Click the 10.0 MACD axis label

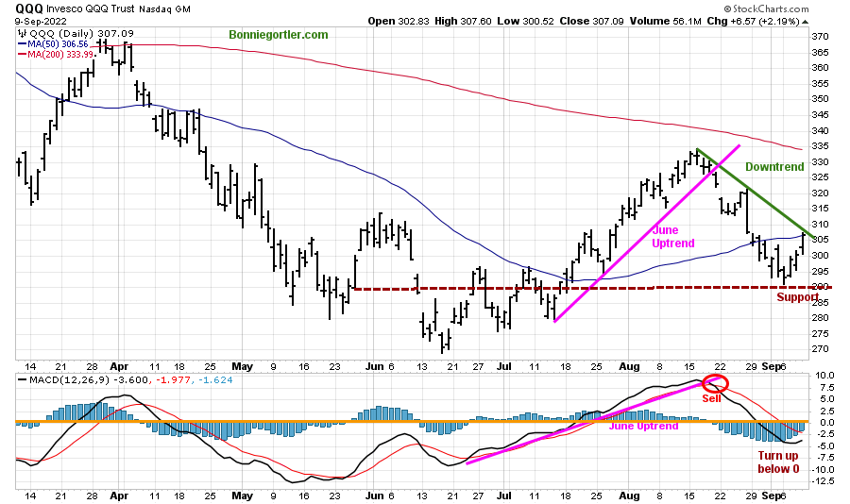[823, 375]
